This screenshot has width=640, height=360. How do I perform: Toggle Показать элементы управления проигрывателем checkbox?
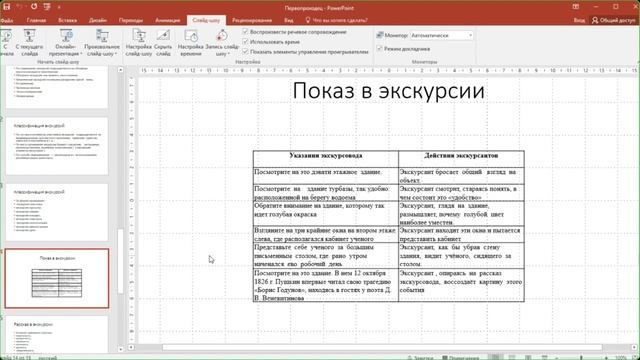coord(245,52)
